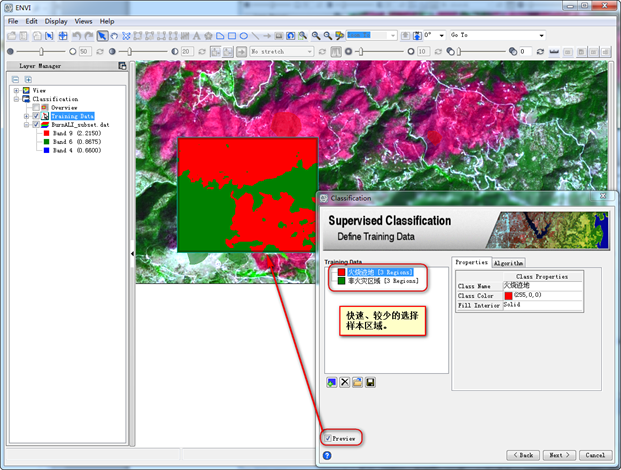Open the Edit menu

[x=31, y=21]
